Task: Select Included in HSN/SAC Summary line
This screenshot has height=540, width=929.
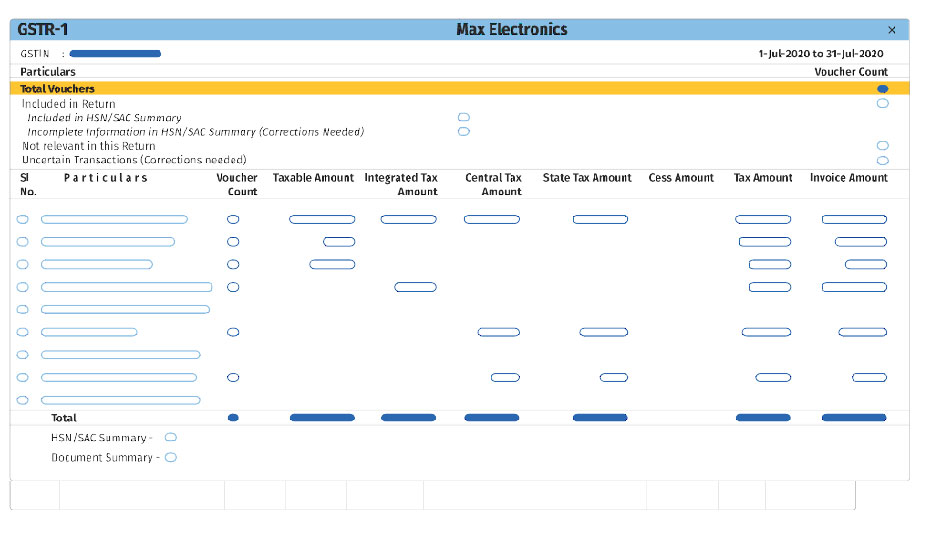Action: pos(104,118)
